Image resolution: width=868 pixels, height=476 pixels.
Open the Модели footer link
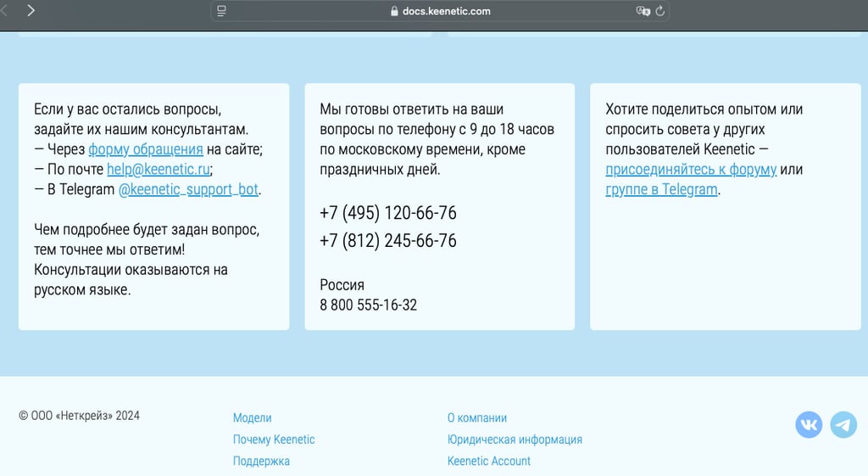pos(253,417)
